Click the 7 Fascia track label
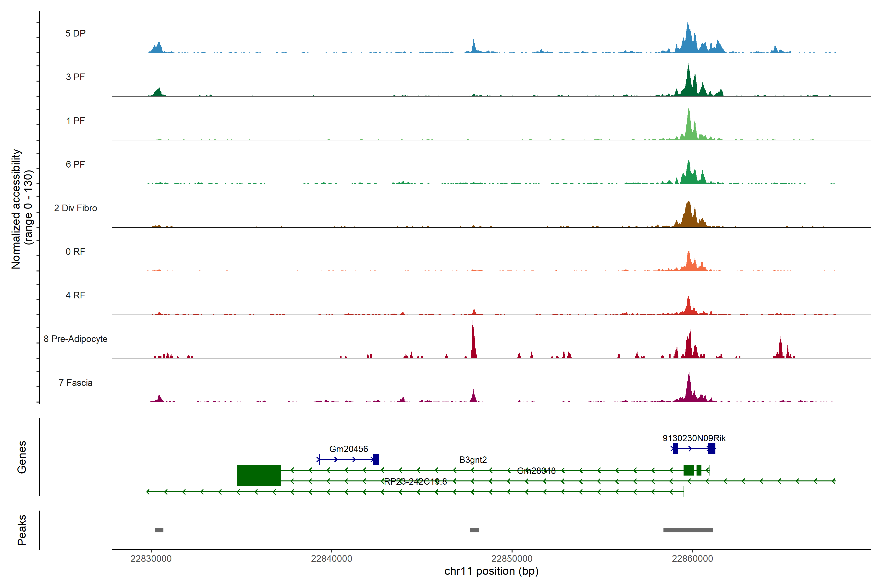The image size is (882, 588). tap(75, 382)
